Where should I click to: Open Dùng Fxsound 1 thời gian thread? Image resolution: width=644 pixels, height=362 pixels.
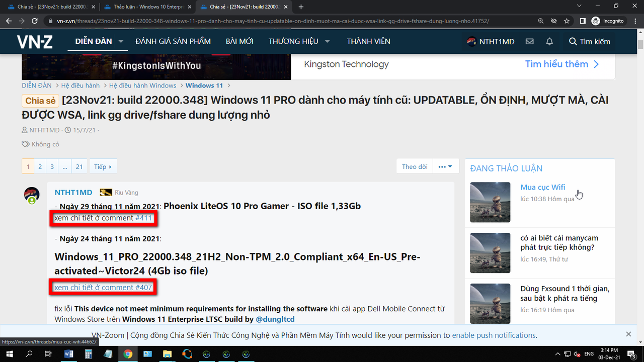coord(565,293)
